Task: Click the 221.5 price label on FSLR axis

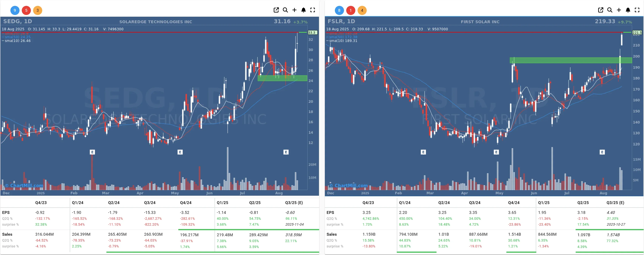Action: click(637, 33)
